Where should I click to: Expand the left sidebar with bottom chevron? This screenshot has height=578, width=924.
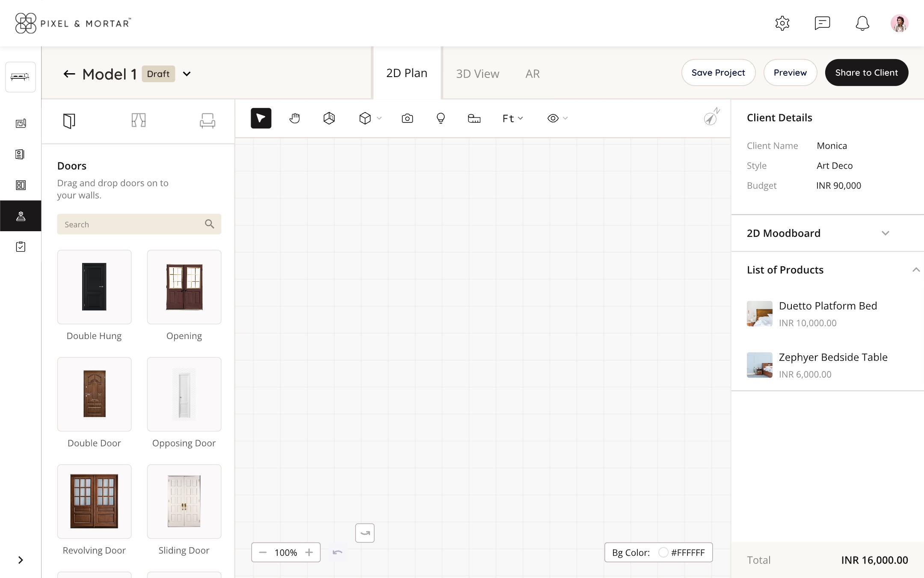(x=21, y=560)
